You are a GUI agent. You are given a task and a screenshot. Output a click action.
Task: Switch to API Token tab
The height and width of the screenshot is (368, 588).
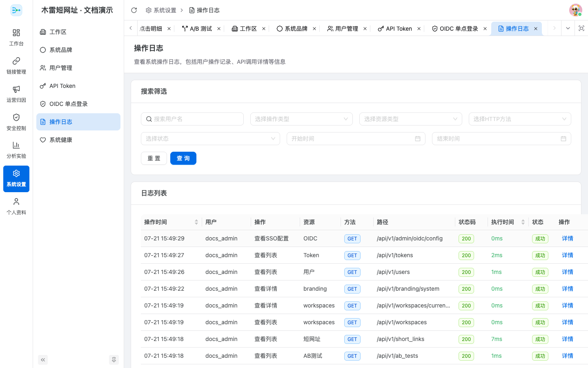tap(395, 29)
